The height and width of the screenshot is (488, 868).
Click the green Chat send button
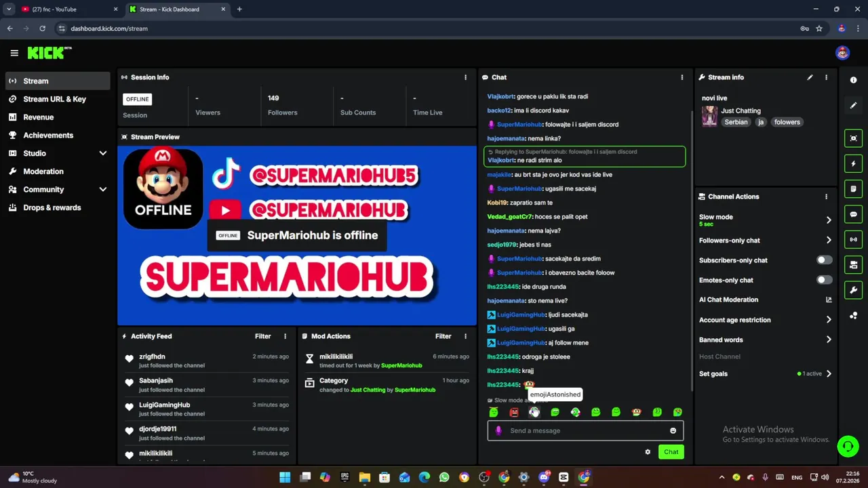(671, 452)
